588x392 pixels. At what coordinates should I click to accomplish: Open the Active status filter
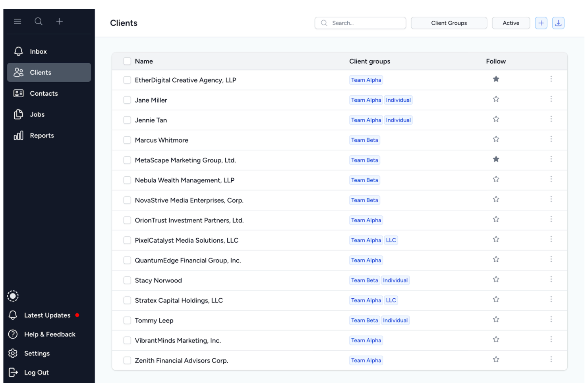tap(511, 23)
